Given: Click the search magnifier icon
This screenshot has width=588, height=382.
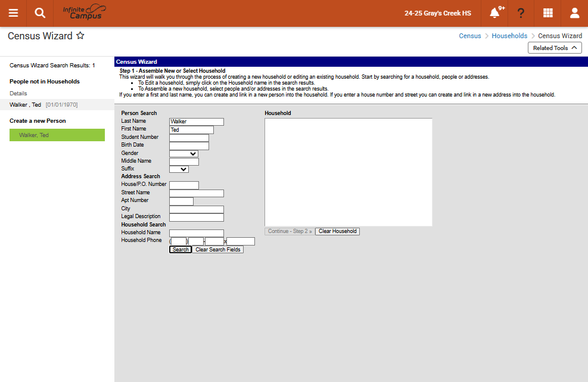Looking at the screenshot, I should (40, 13).
